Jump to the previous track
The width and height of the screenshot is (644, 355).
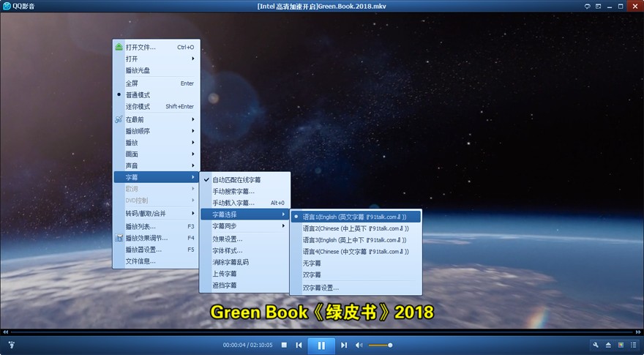coord(299,345)
